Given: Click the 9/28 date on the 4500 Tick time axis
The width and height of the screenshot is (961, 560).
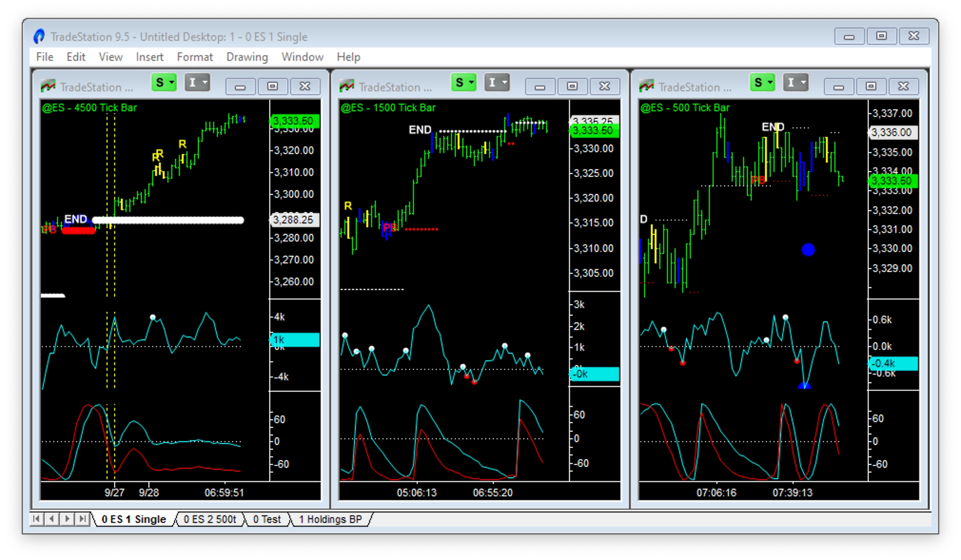Looking at the screenshot, I should 149,492.
